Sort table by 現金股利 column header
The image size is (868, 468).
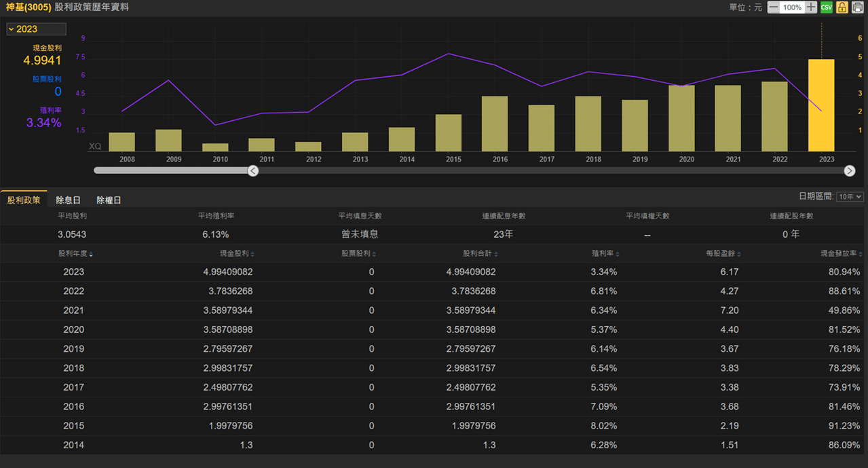[236, 253]
